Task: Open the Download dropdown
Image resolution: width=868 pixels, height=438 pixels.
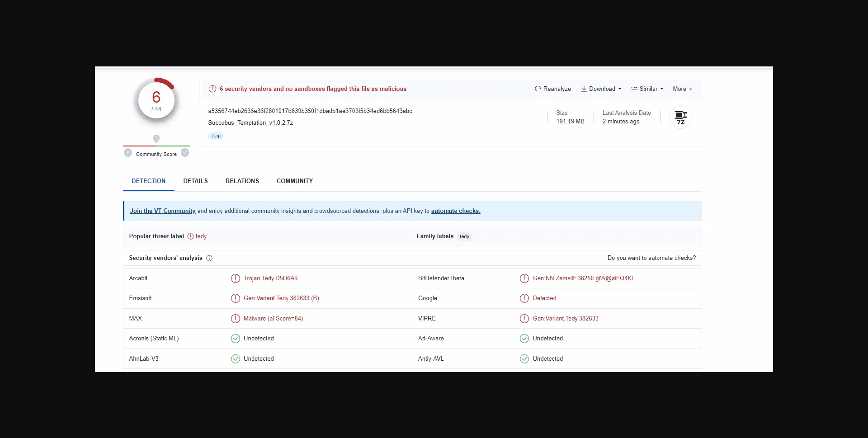Action: (601, 89)
